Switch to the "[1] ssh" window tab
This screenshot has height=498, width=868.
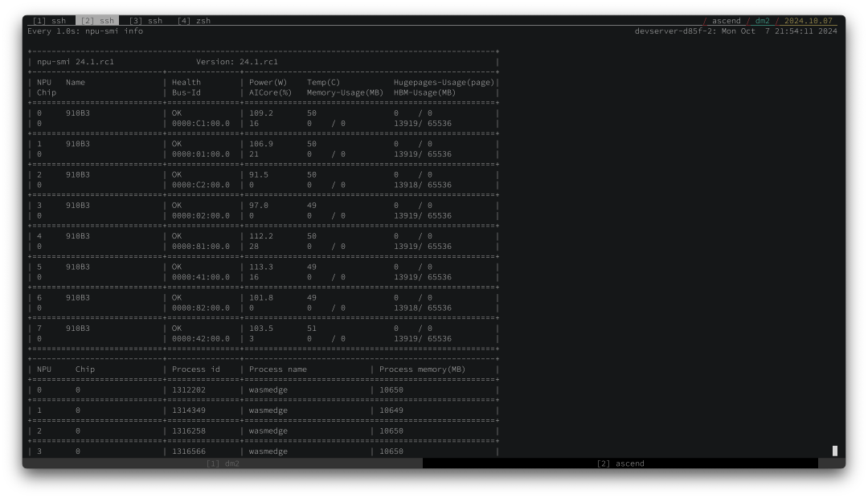49,21
